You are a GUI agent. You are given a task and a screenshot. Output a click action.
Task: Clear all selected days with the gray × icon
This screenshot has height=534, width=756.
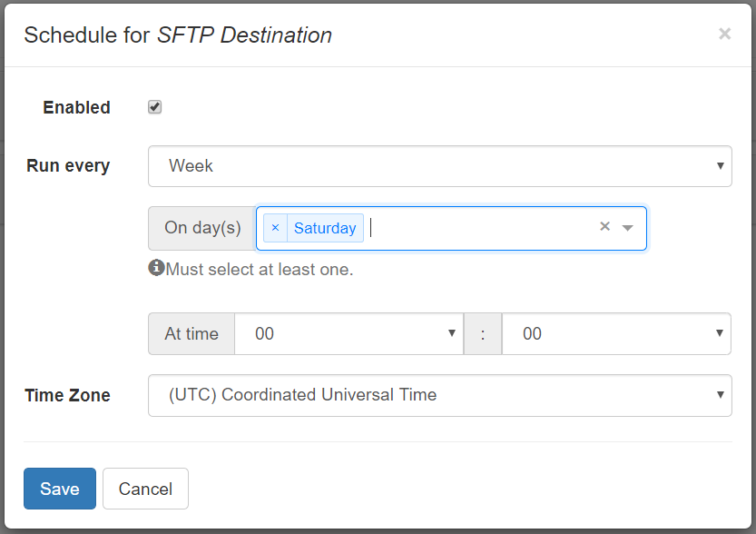tap(604, 227)
